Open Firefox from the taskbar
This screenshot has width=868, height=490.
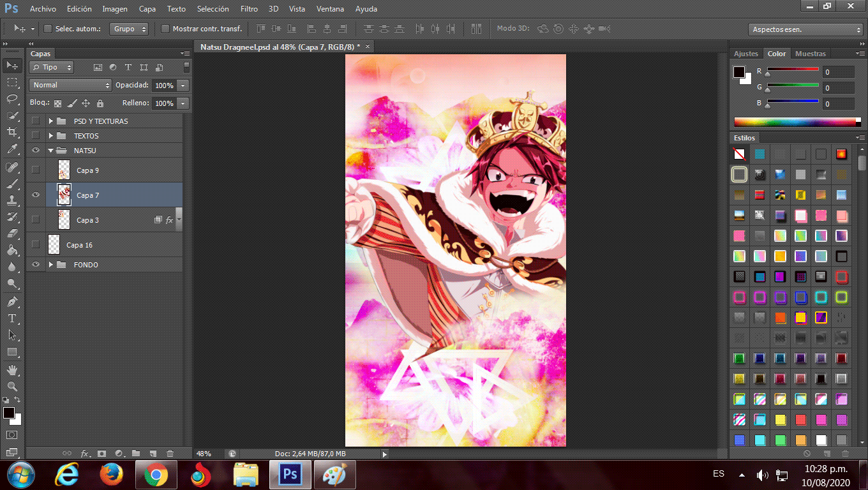(x=111, y=475)
